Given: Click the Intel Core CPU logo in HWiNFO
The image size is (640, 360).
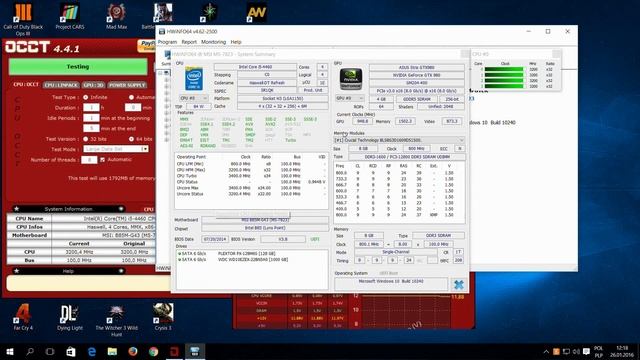Looking at the screenshot, I should (x=194, y=78).
